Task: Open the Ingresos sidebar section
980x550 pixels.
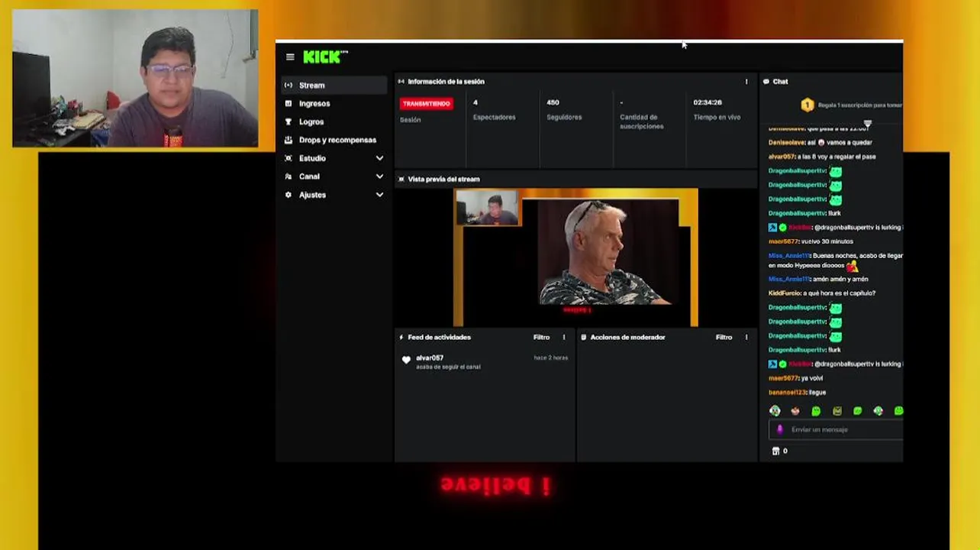Action: 334,104
